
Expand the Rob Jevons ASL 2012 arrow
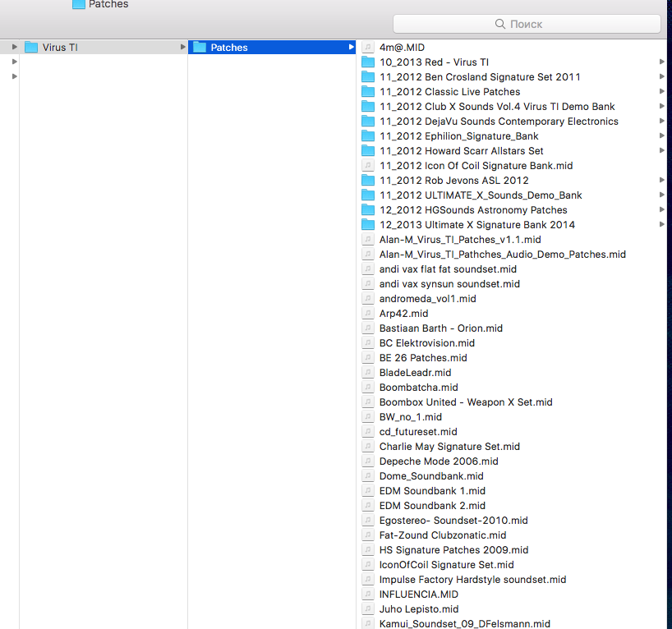661,180
